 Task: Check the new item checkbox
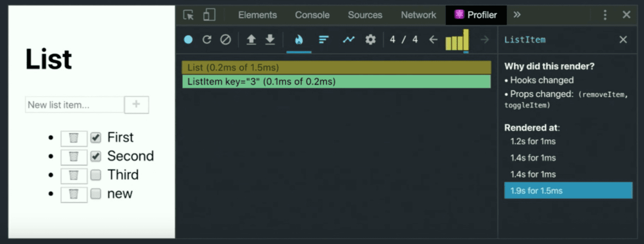[x=96, y=193]
